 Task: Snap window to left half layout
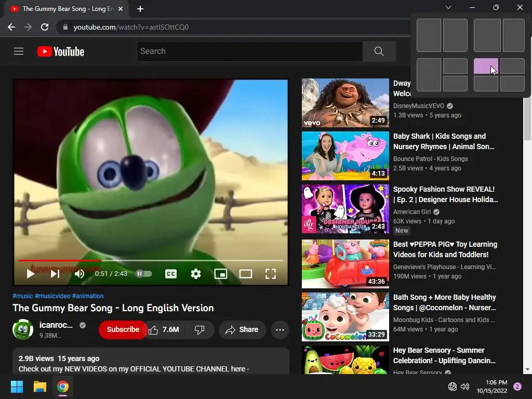[x=429, y=35]
